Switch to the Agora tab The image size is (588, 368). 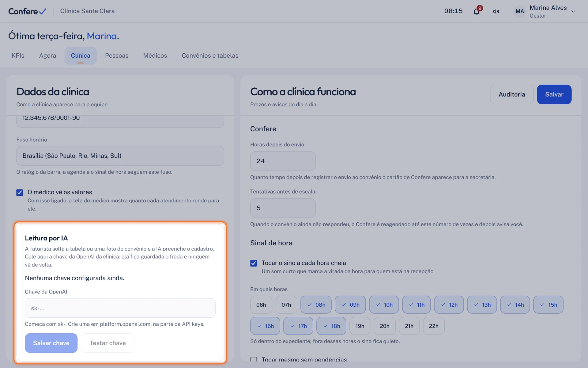(x=47, y=56)
